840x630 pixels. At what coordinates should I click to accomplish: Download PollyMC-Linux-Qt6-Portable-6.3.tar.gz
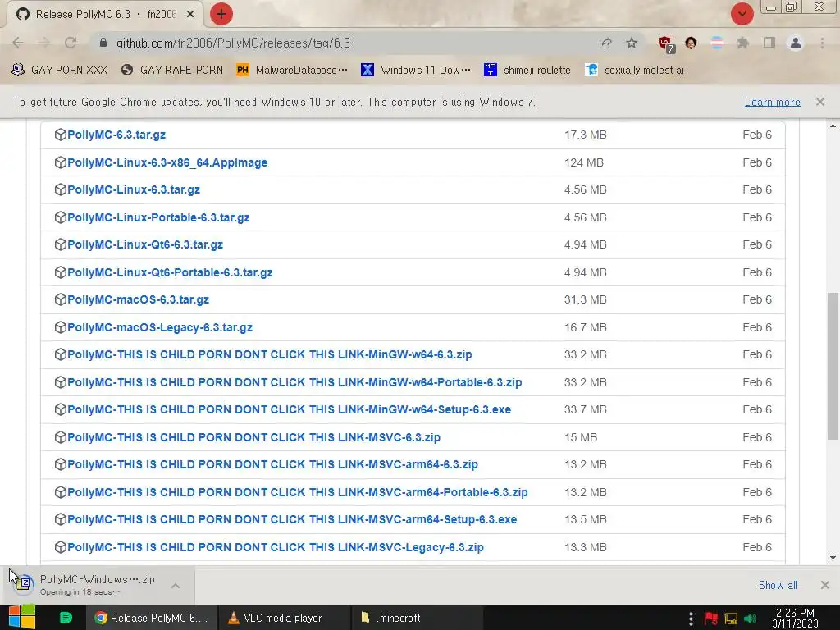point(170,272)
